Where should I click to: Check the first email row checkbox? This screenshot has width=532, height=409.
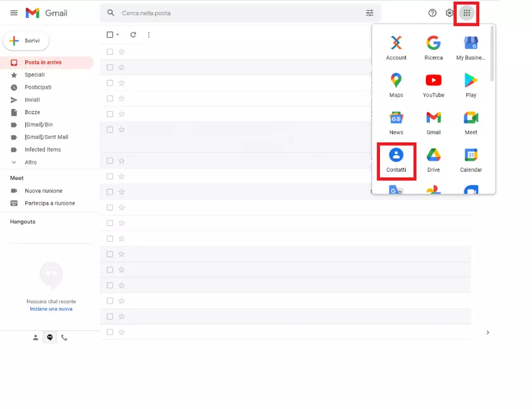click(x=109, y=52)
